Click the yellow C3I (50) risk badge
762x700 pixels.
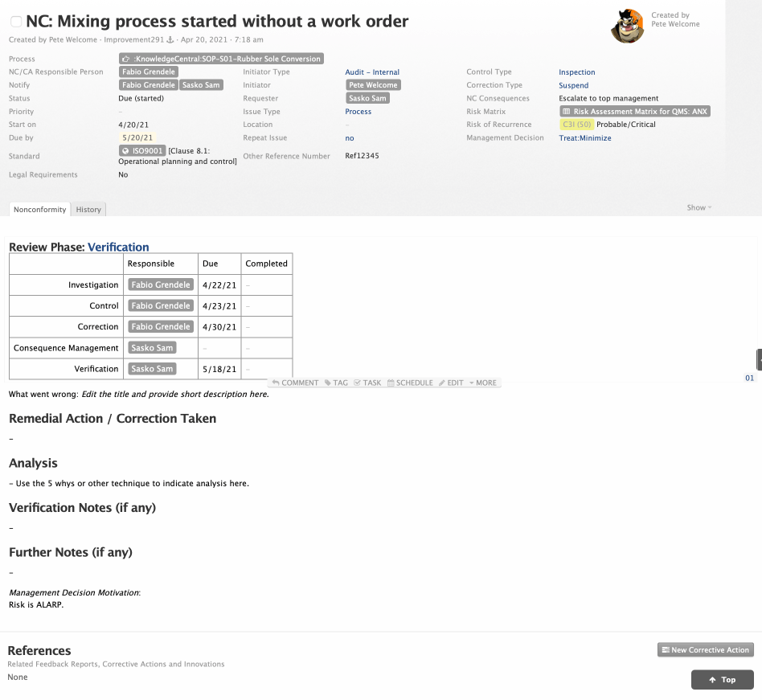(576, 125)
